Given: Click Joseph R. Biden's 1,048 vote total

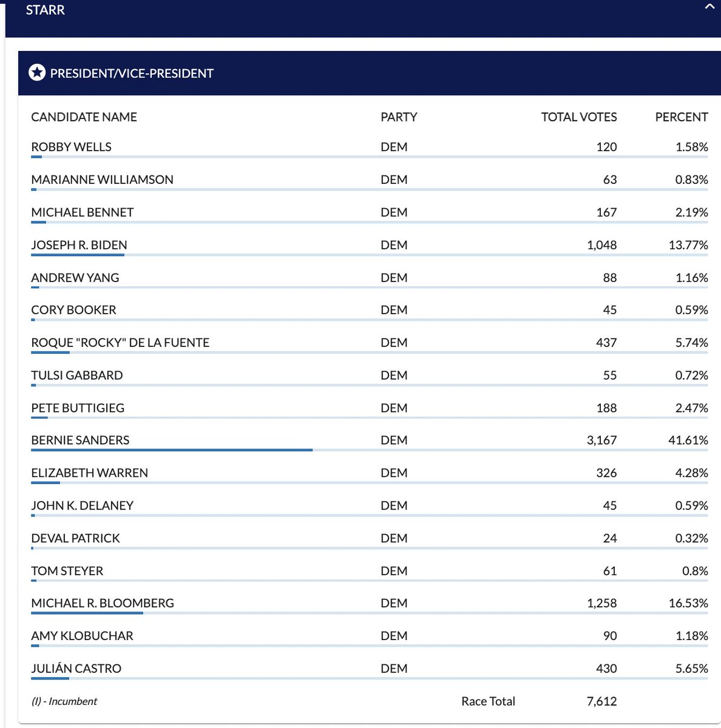Looking at the screenshot, I should (601, 245).
